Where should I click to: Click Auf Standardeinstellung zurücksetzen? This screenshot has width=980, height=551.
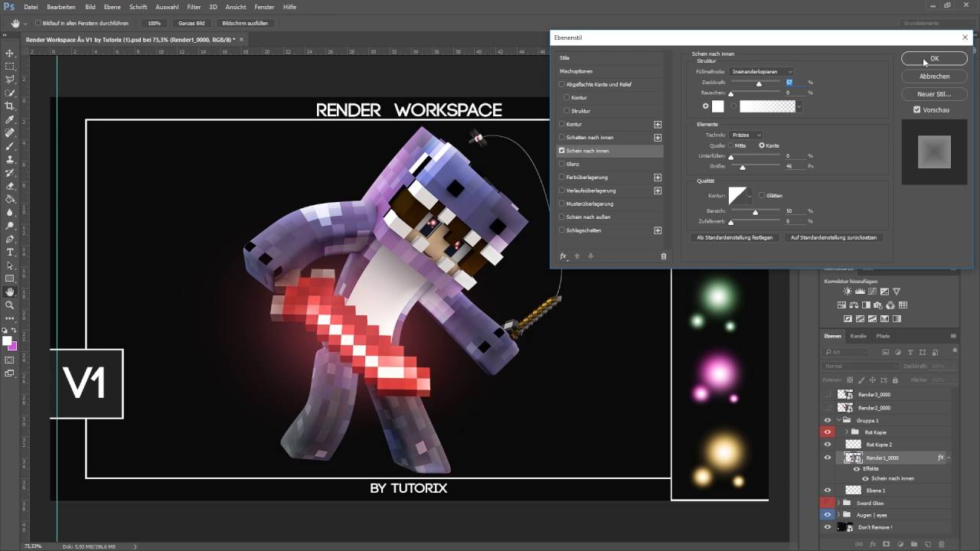(834, 237)
